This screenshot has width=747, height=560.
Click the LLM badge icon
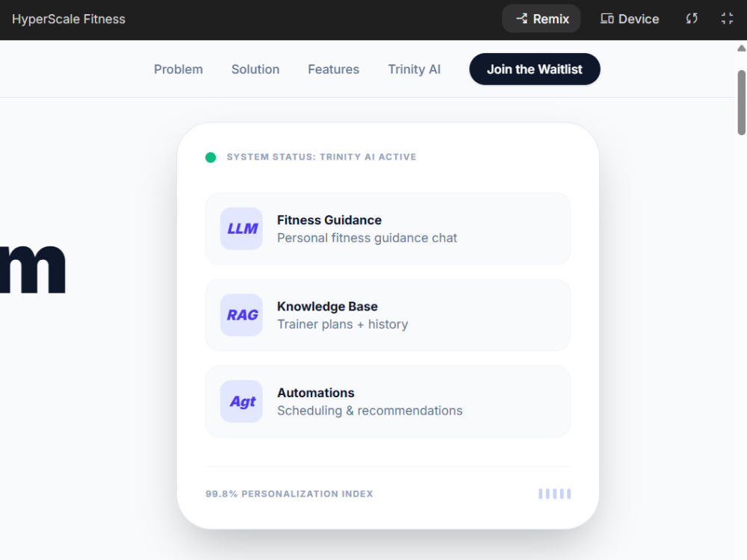[241, 228]
